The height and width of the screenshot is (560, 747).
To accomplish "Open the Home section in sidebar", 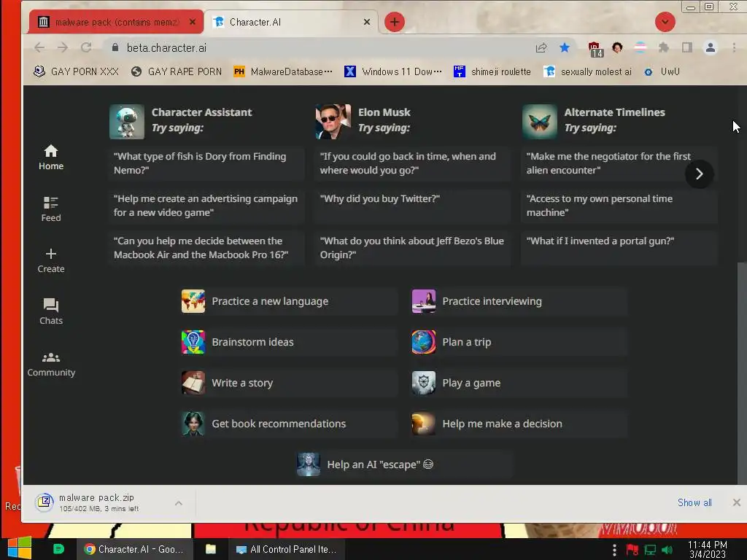I will [x=51, y=157].
